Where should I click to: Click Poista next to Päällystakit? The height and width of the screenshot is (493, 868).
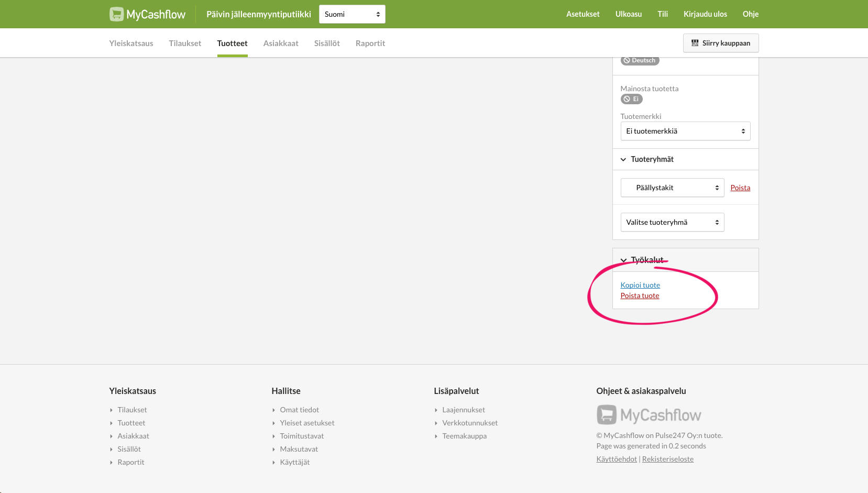click(740, 188)
